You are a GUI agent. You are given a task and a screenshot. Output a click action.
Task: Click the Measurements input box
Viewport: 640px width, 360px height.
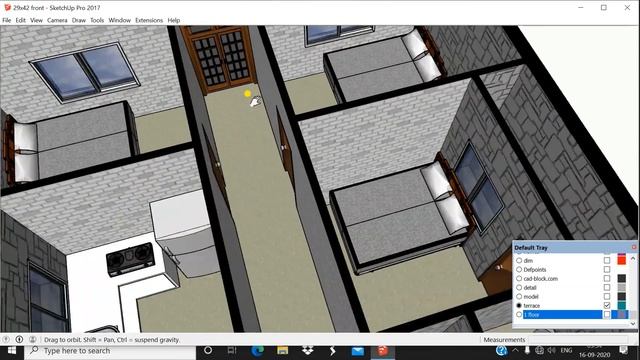click(578, 339)
